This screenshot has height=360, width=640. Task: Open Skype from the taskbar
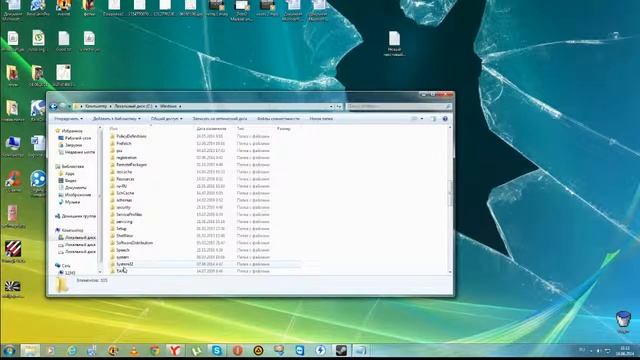tap(217, 350)
